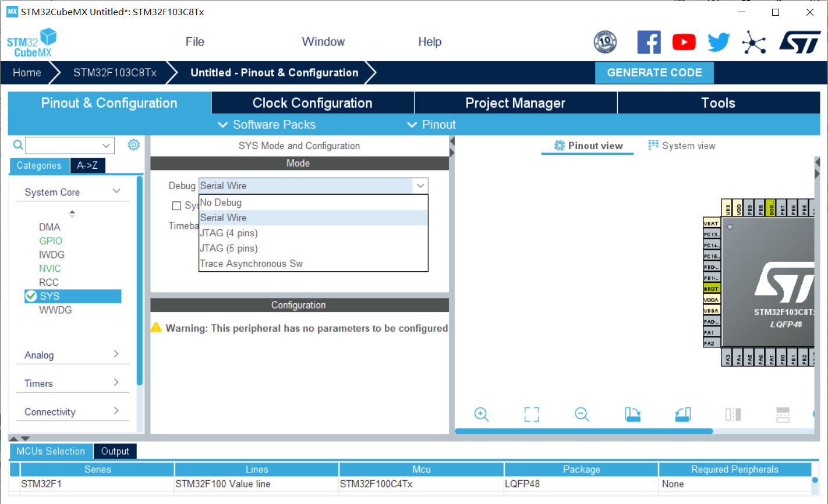This screenshot has width=828, height=504.
Task: Open the File menu
Action: point(194,42)
